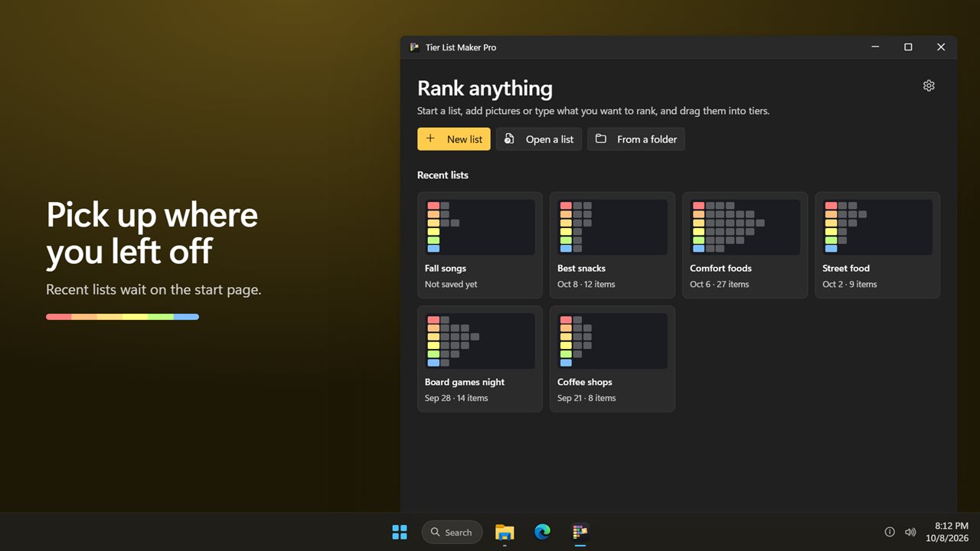Viewport: 980px width, 551px height.
Task: Click the 'Recent lists' heading
Action: [443, 175]
